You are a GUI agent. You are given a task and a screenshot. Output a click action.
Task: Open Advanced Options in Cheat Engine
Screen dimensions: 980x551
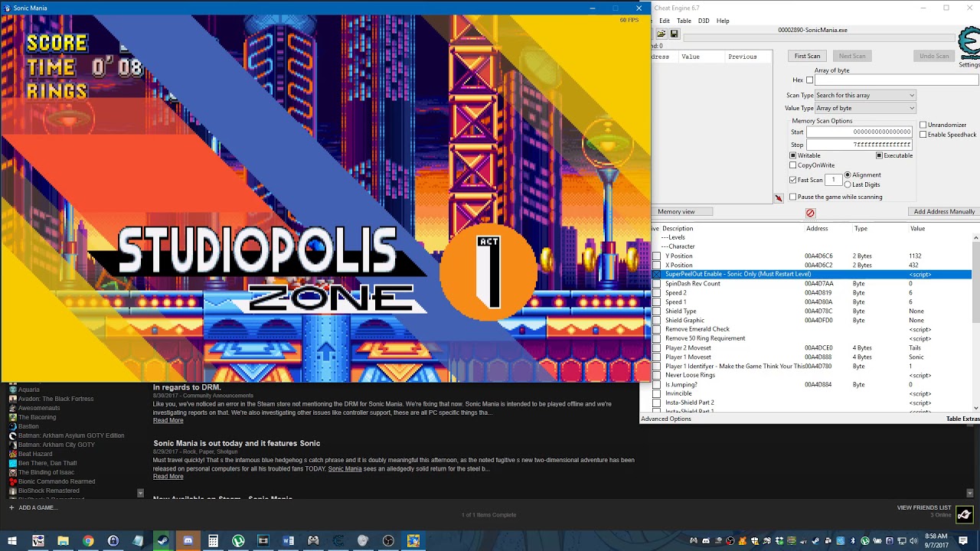pyautogui.click(x=666, y=419)
